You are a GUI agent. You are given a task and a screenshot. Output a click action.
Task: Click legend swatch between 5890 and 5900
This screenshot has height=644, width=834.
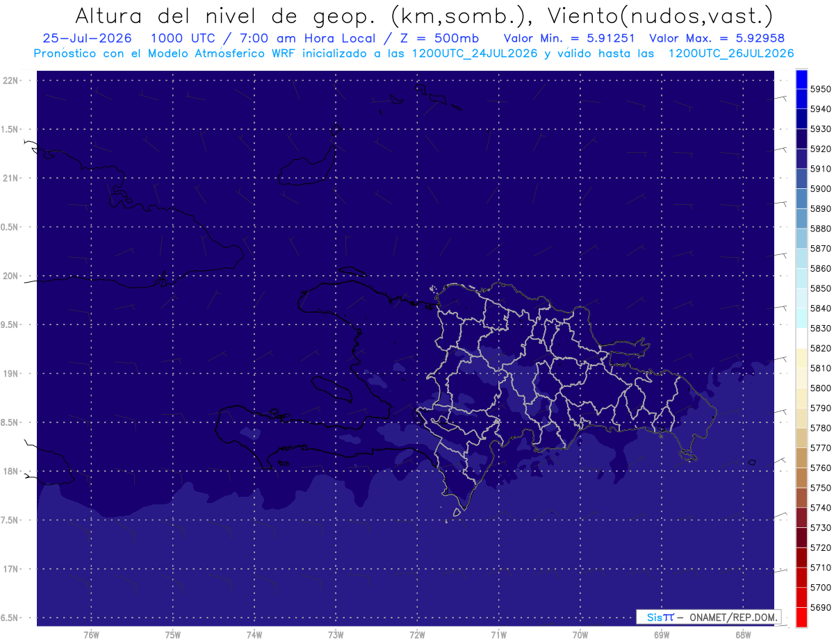(x=801, y=199)
